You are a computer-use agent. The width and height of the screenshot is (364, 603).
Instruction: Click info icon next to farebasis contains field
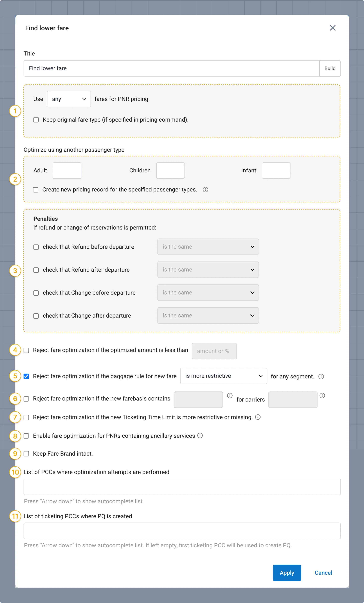click(x=229, y=396)
